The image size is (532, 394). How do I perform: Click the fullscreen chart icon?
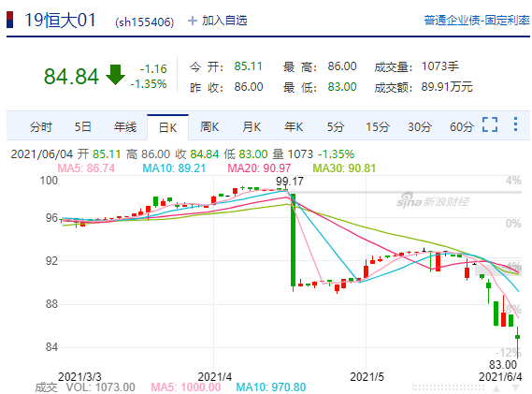(490, 124)
